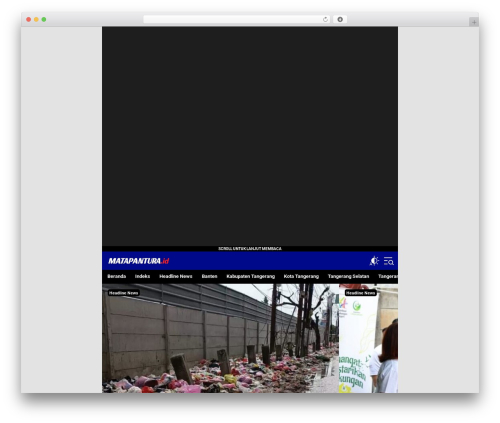Open the second headline image showing a green banner
500x423 pixels.
pyautogui.click(x=368, y=338)
